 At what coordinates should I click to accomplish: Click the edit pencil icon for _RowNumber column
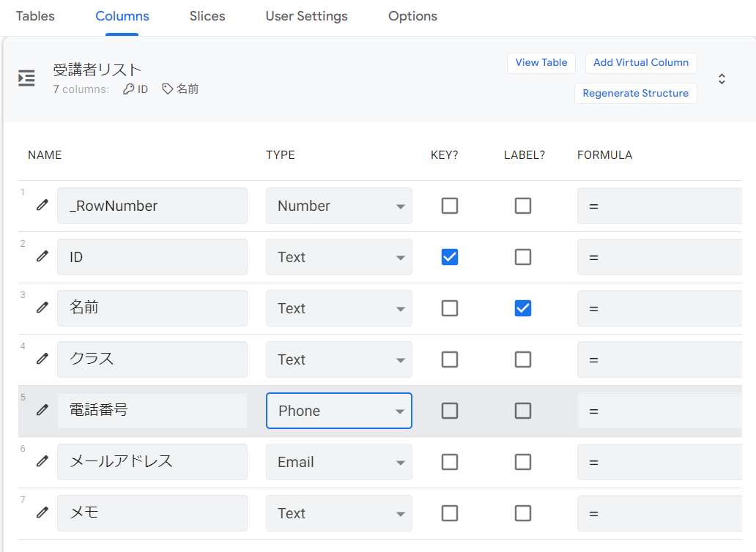coord(42,205)
